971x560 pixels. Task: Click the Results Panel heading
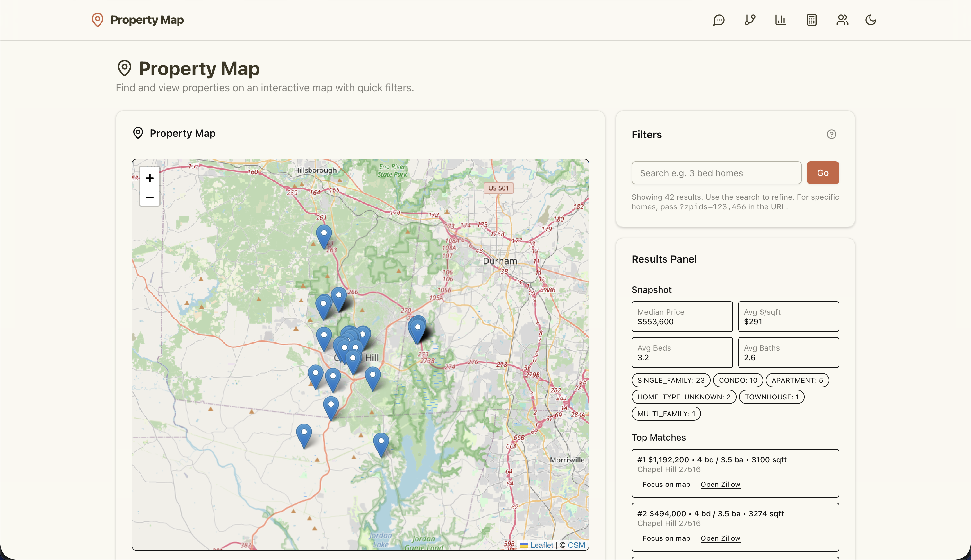(664, 259)
